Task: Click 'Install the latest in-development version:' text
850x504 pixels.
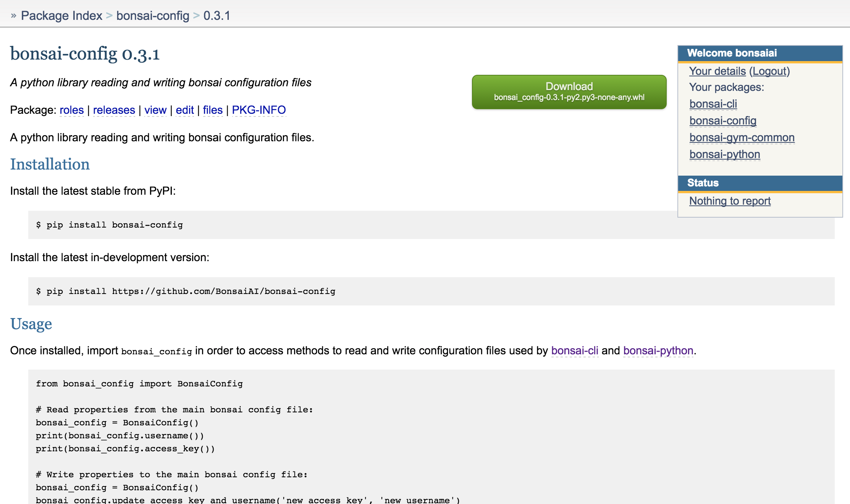Action: tap(110, 257)
